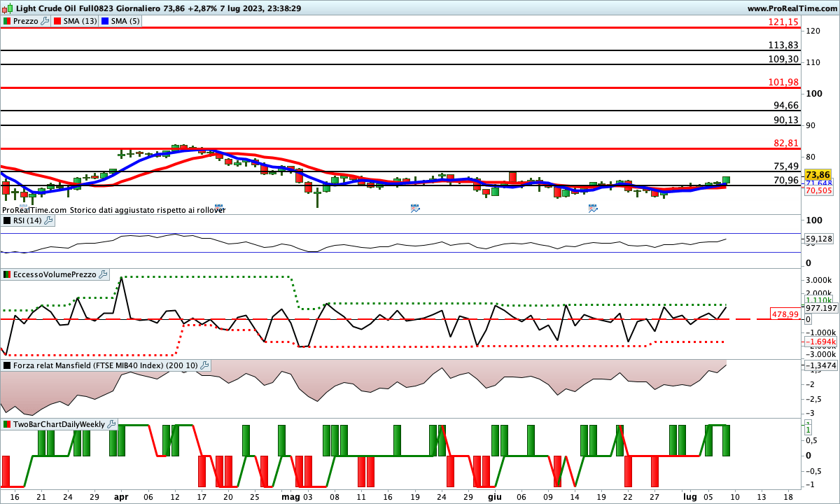Image resolution: width=840 pixels, height=504 pixels.
Task: Click the rollover calendar marker near 'mag'
Action: click(x=218, y=208)
